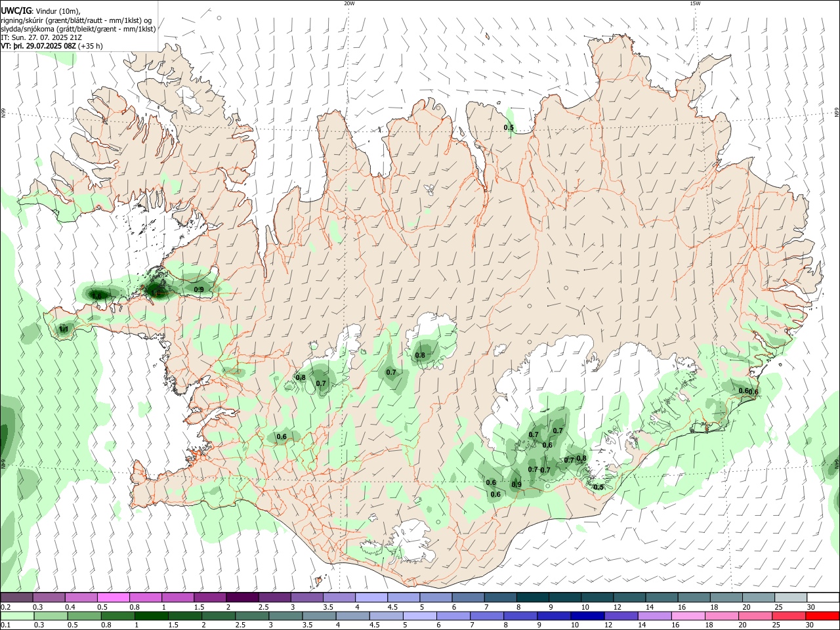Pick the 18 swatch in the snow scale
This screenshot has height=630, width=840.
tap(726, 598)
